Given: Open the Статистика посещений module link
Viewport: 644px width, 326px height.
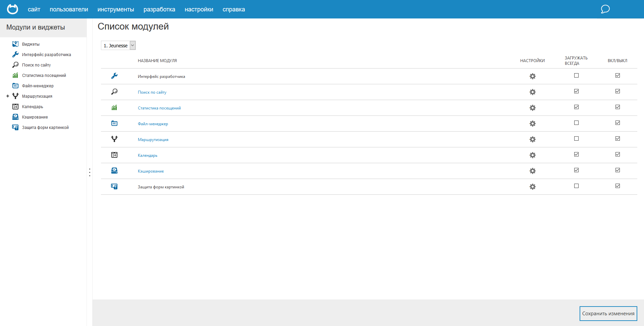Looking at the screenshot, I should tap(159, 108).
